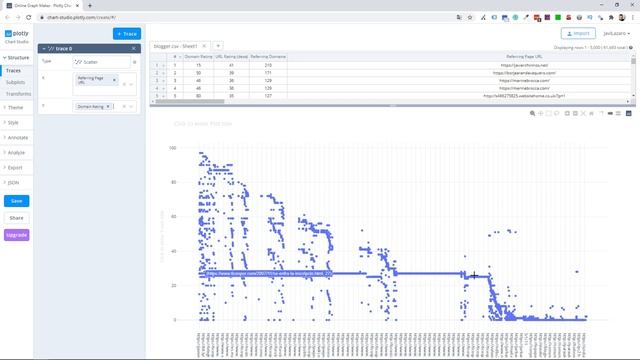Open the Y axis column dropdown

point(131,107)
